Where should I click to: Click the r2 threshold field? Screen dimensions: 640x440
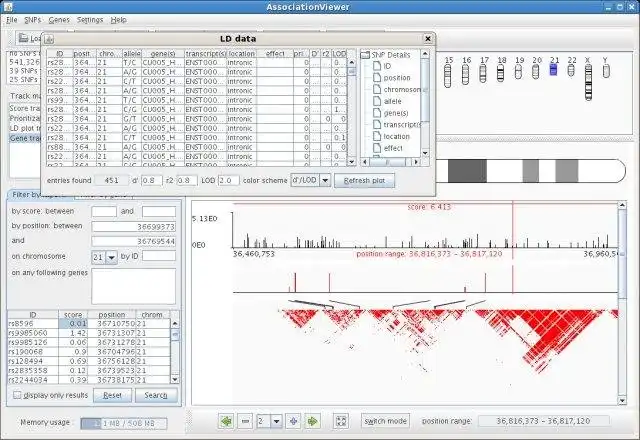tap(187, 180)
